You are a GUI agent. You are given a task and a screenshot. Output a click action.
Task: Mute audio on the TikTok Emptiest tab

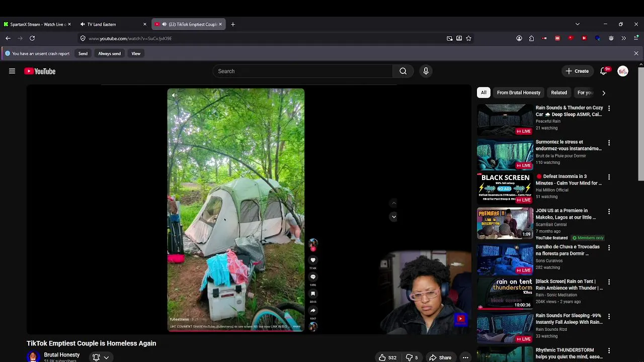coord(164,24)
